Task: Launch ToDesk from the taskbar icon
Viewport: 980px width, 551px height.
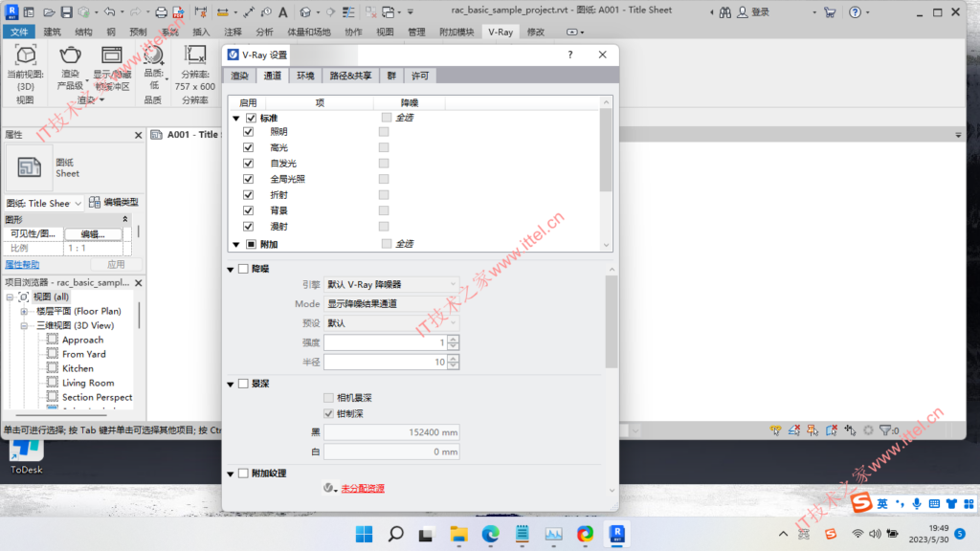Action: (x=24, y=450)
